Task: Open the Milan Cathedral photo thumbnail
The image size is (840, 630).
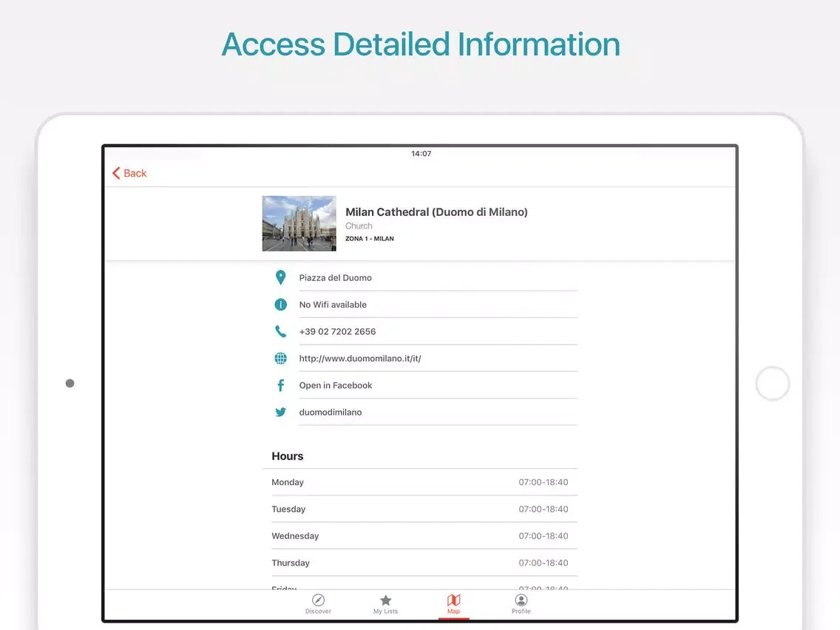Action: pos(299,223)
